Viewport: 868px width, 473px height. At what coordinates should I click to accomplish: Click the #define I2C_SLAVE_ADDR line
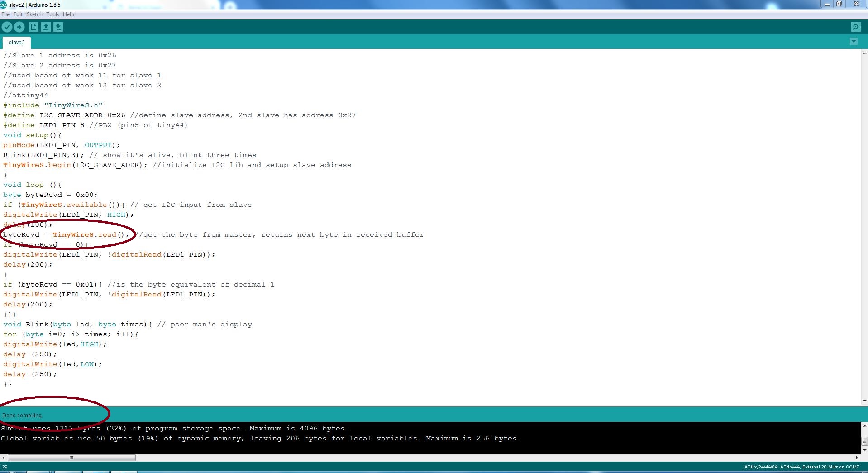(x=180, y=115)
